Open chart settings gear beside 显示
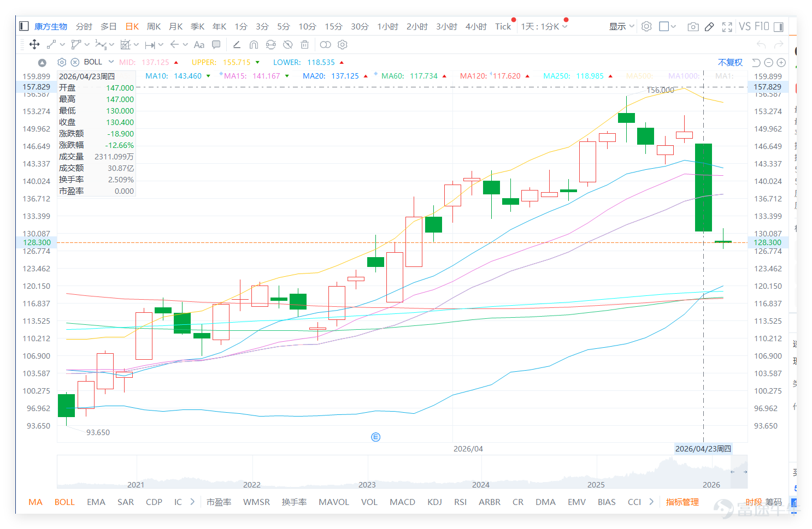Screen dimensions: 812x529 click(x=646, y=26)
